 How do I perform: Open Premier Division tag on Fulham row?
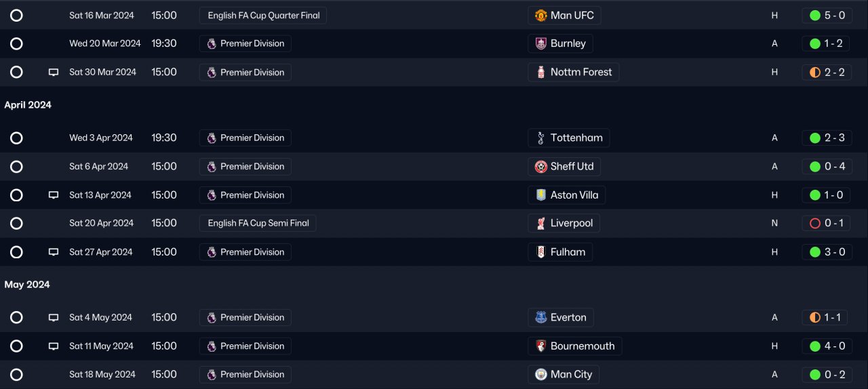pos(245,252)
